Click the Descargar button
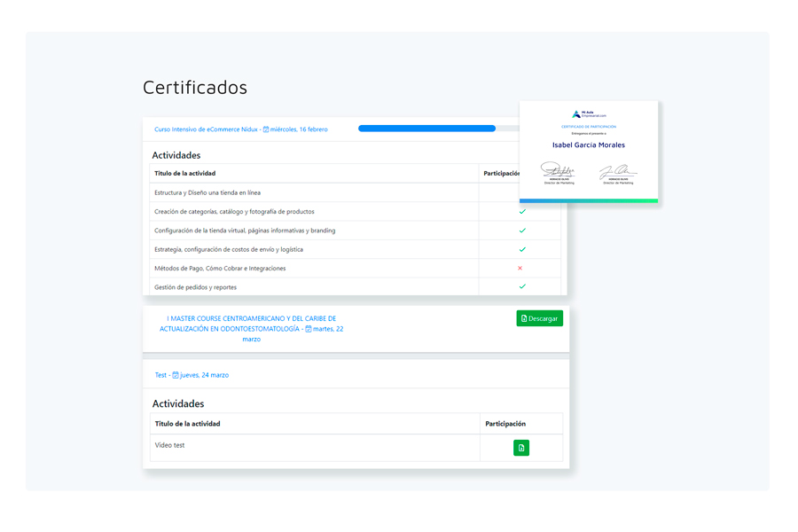Image resolution: width=798 pixels, height=532 pixels. click(x=539, y=318)
